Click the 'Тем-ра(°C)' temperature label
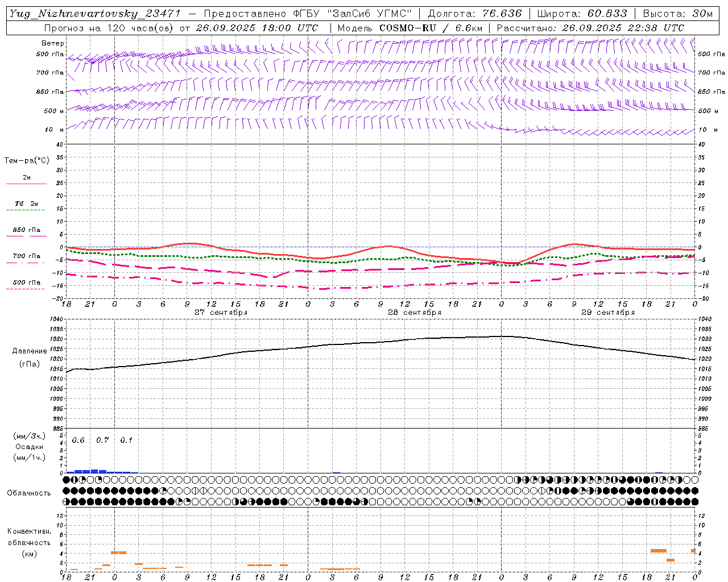728x582 pixels. tap(27, 160)
